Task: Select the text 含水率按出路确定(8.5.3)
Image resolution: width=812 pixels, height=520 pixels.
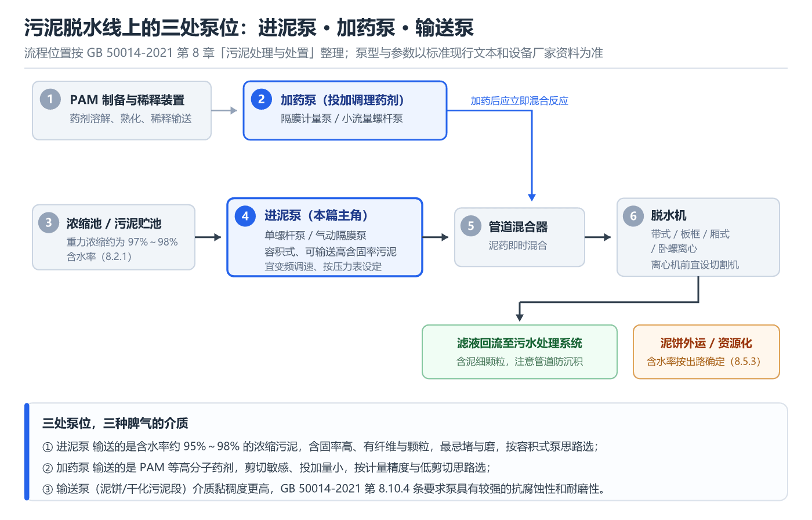Action: point(706,362)
